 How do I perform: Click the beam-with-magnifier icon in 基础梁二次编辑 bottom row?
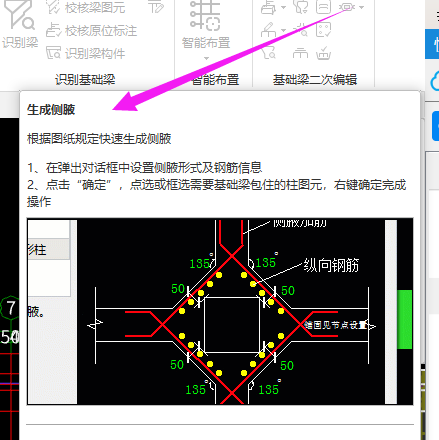269,53
